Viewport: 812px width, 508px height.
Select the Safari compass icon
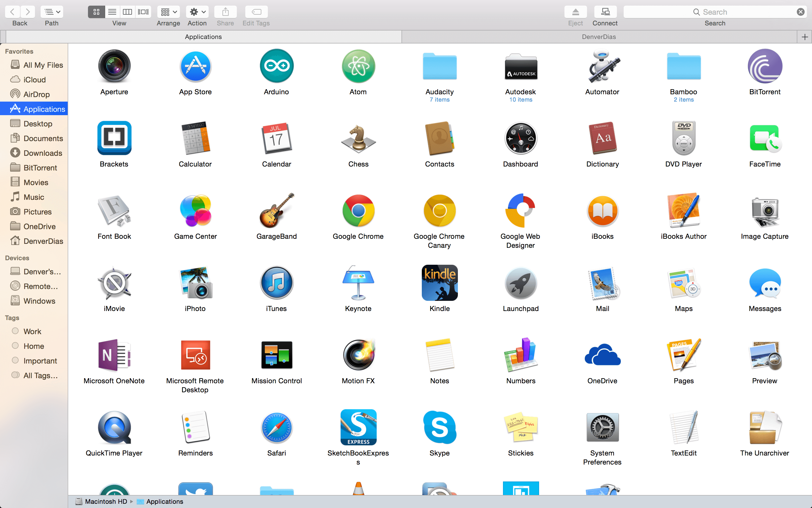(x=277, y=427)
